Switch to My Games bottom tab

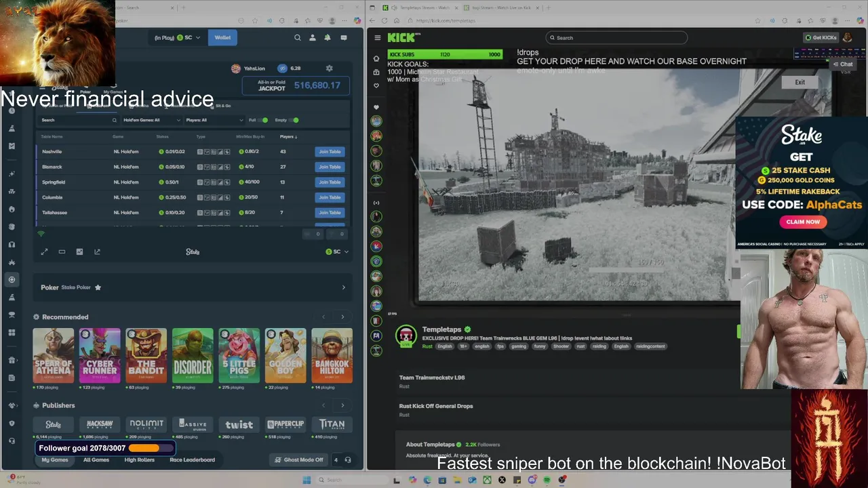tap(54, 460)
